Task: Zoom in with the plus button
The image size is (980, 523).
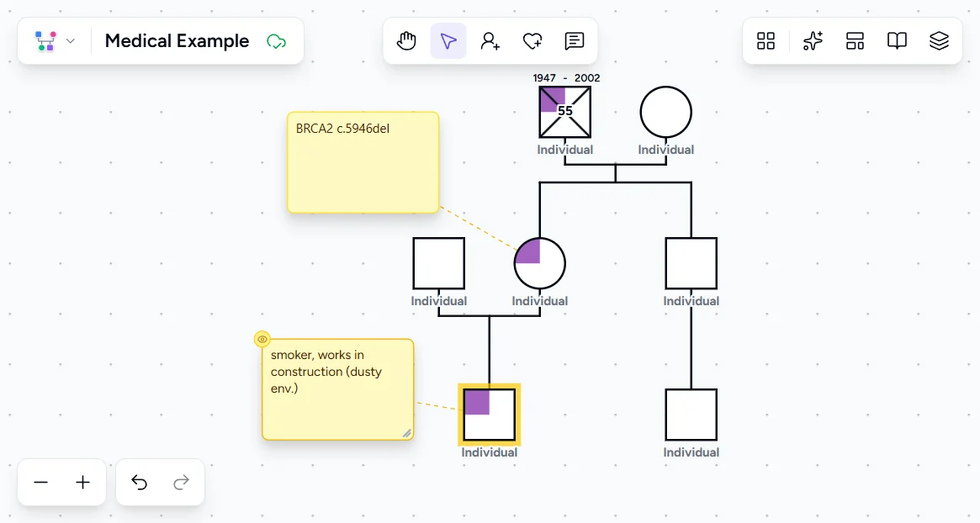Action: click(x=82, y=483)
